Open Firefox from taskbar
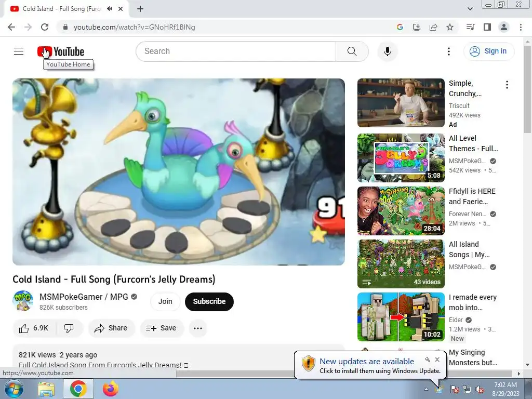 (111, 389)
